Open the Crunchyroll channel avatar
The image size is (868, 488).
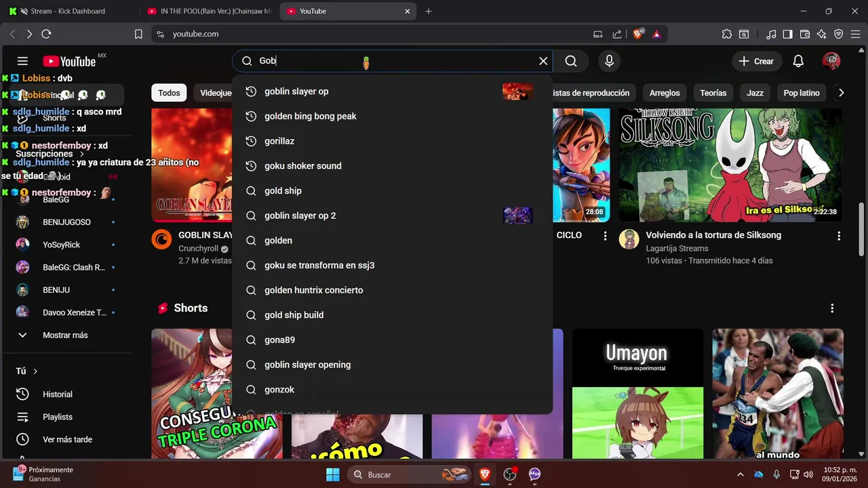161,239
